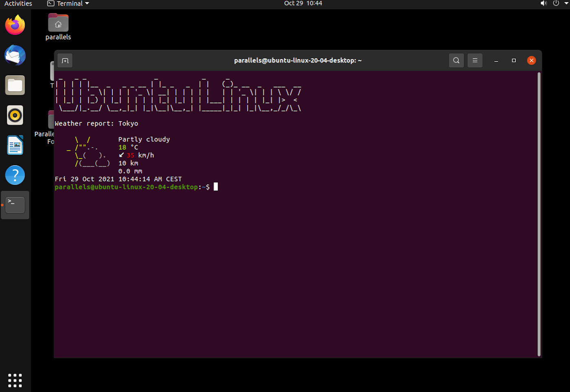Open Thunderbird mail from the dock
This screenshot has height=392, width=570.
(x=15, y=55)
